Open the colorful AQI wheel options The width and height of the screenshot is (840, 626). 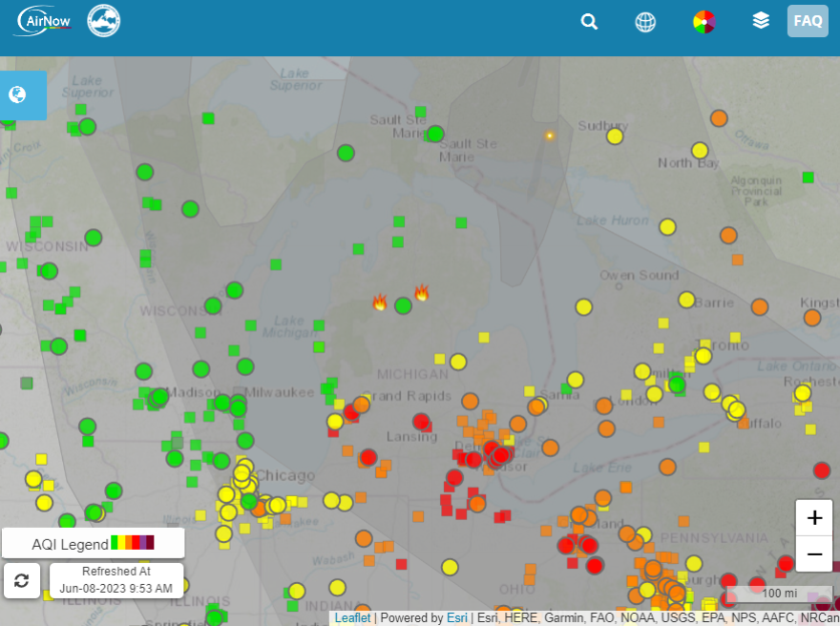pyautogui.click(x=703, y=22)
